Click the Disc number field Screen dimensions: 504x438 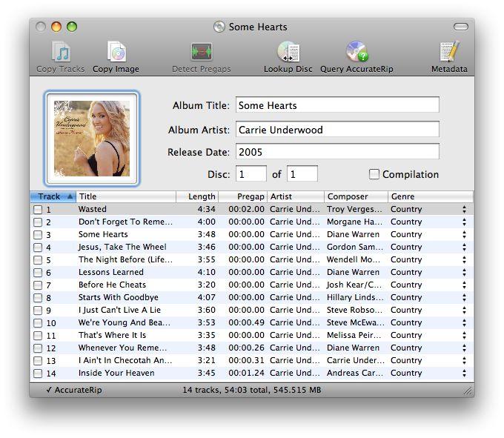click(x=251, y=174)
